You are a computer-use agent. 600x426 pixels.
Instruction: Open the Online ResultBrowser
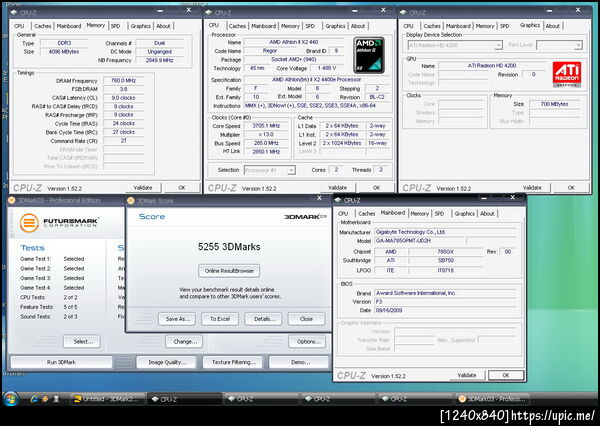pyautogui.click(x=229, y=271)
